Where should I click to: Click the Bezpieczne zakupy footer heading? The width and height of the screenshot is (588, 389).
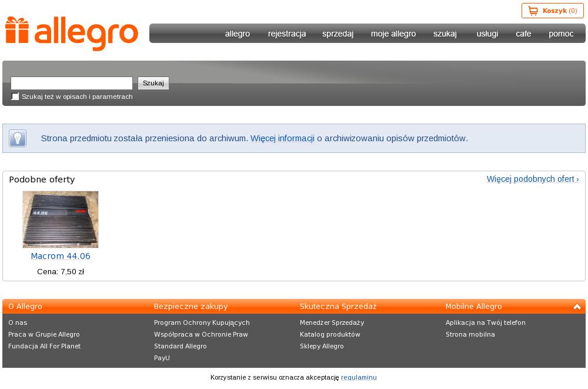click(191, 307)
